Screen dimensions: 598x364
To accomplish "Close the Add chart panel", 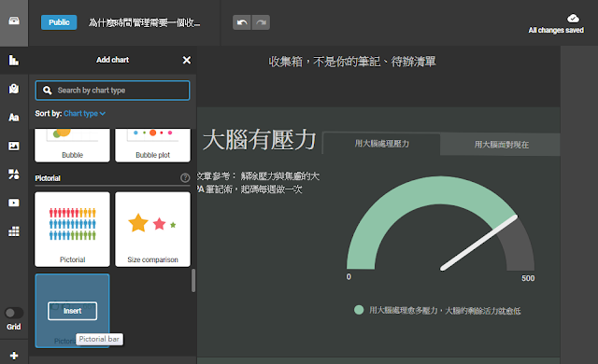I will [x=187, y=60].
